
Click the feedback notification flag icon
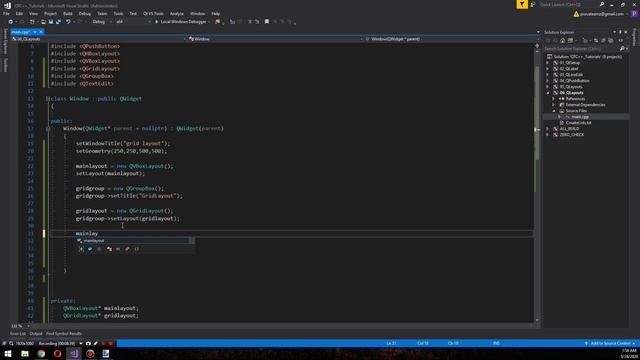pos(522,4)
